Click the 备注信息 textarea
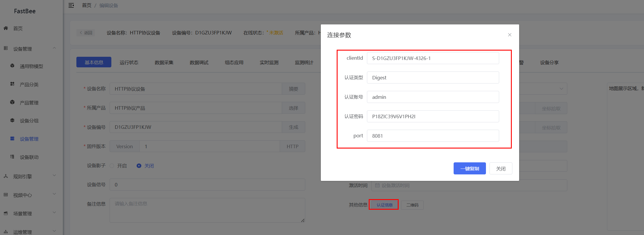This screenshot has height=235, width=644. tap(207, 210)
